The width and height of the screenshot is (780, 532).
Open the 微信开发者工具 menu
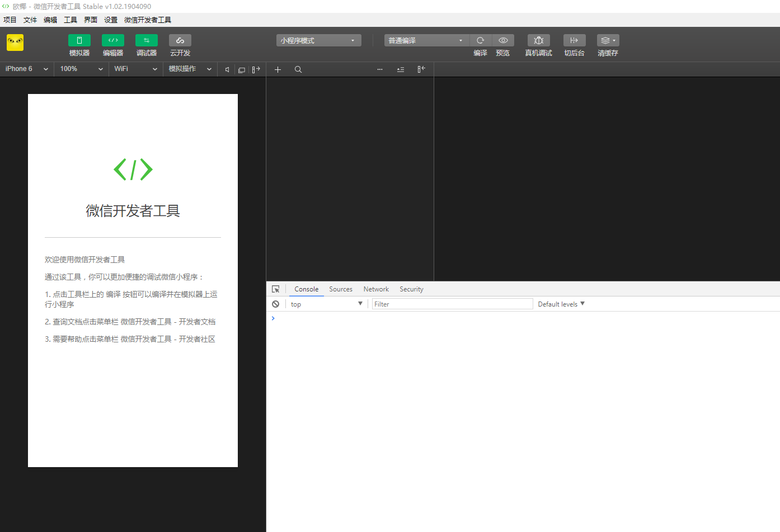pos(148,20)
